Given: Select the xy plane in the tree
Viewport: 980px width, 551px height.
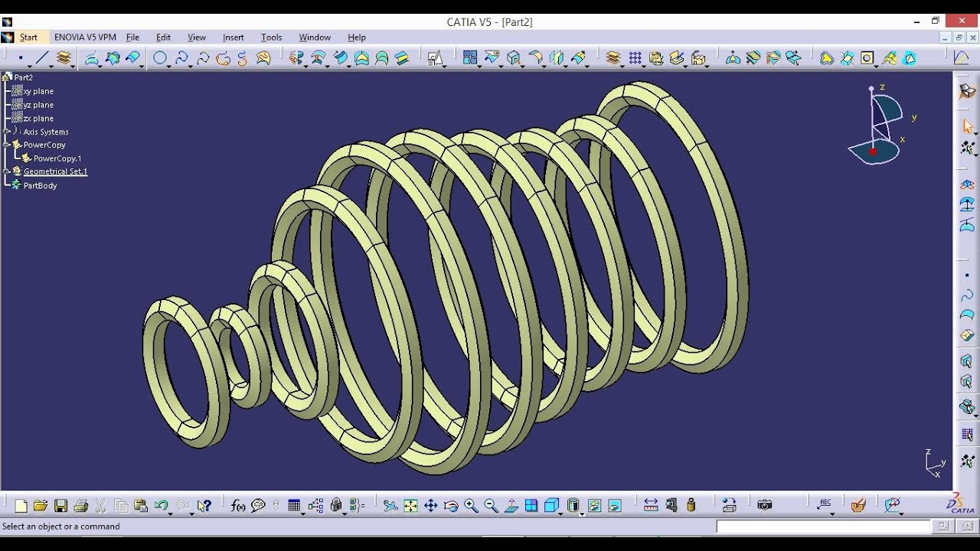Looking at the screenshot, I should (38, 91).
